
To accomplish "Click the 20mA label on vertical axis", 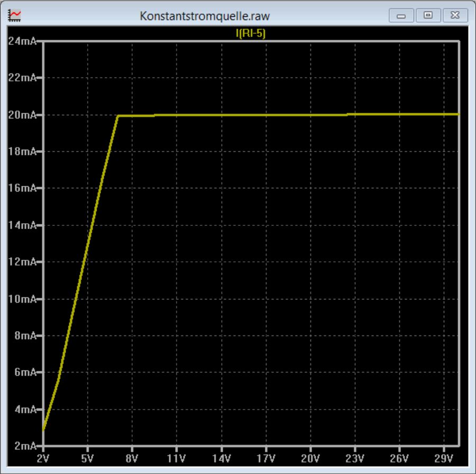I will (x=22, y=115).
